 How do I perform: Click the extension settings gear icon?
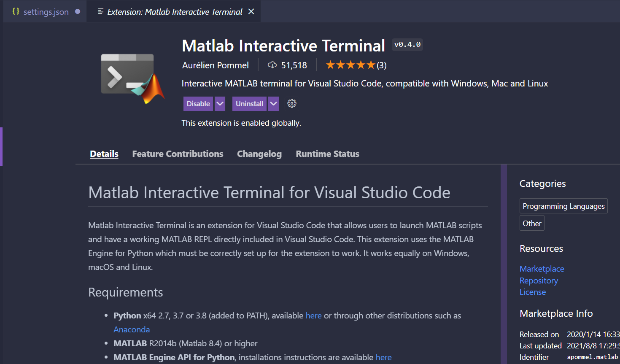[292, 103]
